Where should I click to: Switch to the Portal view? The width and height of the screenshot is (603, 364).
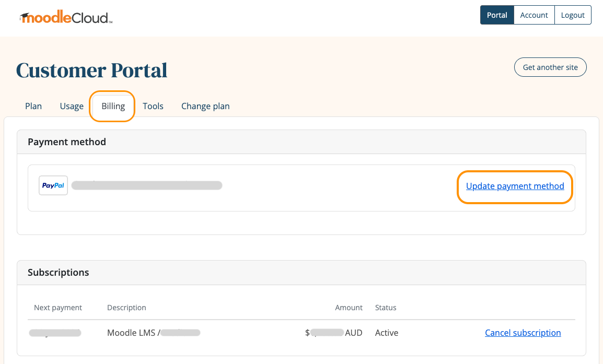coord(497,15)
